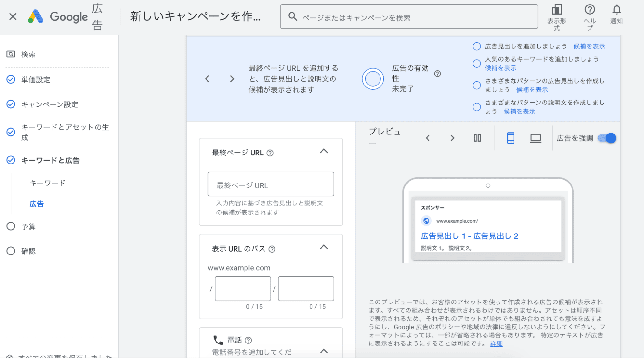Click the 表示形式 appearance icon
The width and height of the screenshot is (644, 358).
[x=556, y=10]
